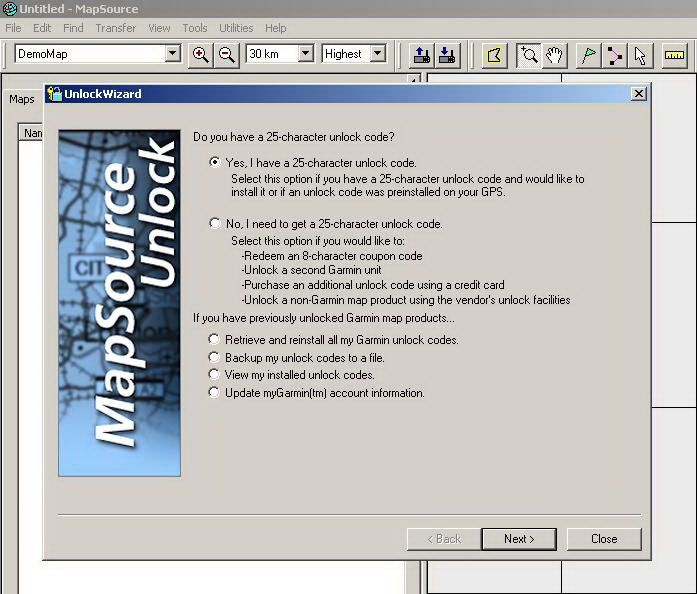Open the Transfer menu

point(116,28)
